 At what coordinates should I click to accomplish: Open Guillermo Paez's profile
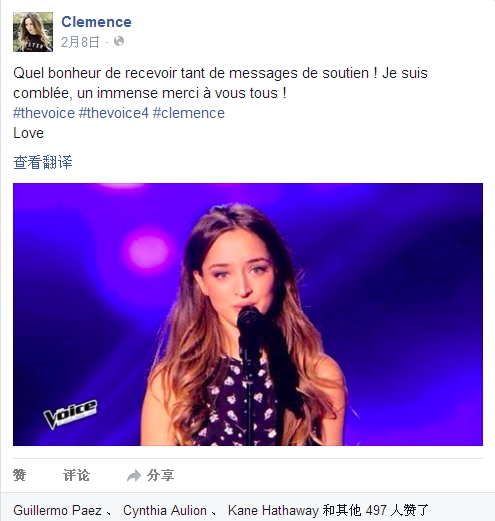tap(57, 510)
